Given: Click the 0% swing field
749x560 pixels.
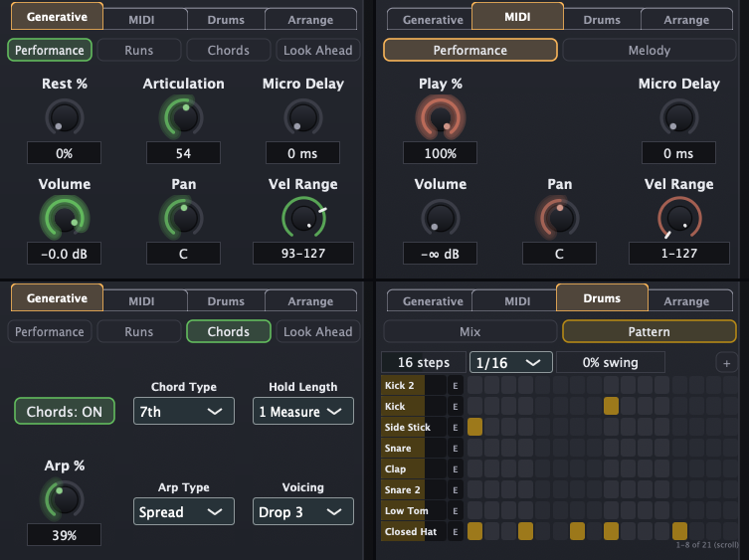Looking at the screenshot, I should (611, 363).
